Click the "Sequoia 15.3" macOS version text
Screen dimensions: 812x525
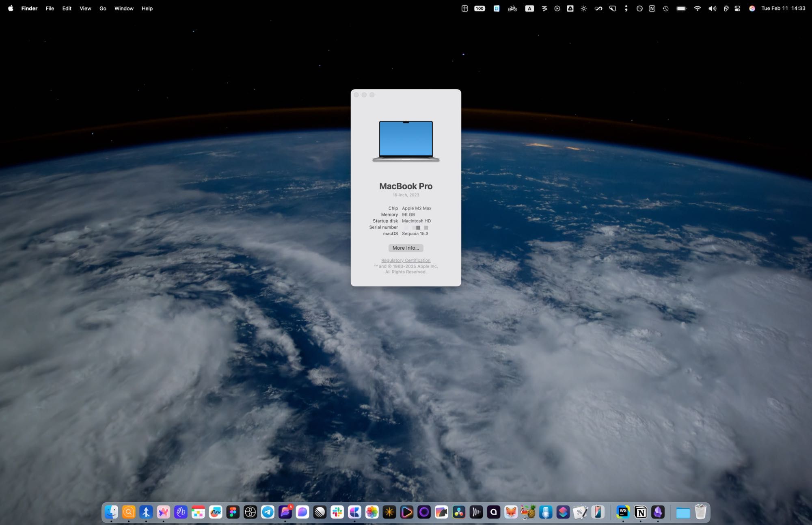[x=415, y=233]
